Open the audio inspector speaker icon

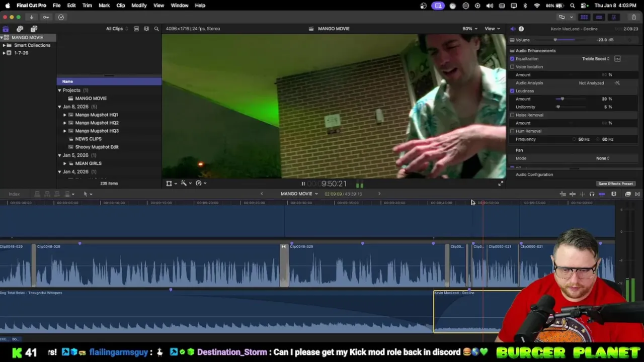pos(512,29)
